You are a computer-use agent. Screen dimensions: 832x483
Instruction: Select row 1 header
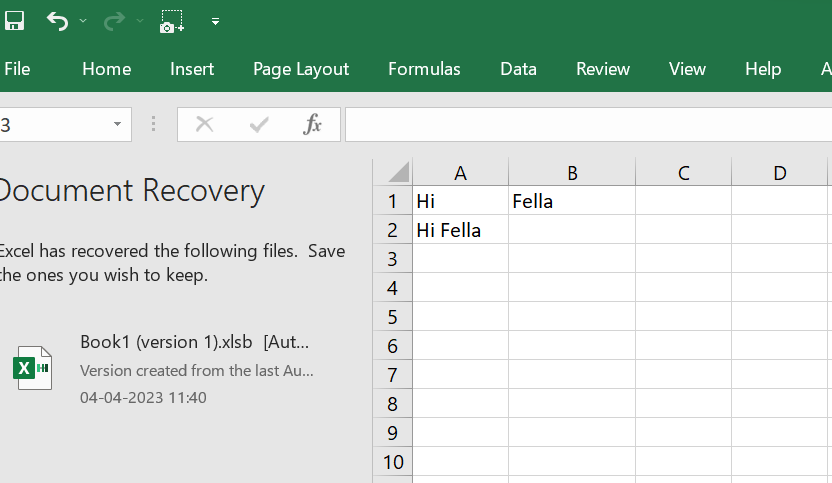[x=393, y=201]
